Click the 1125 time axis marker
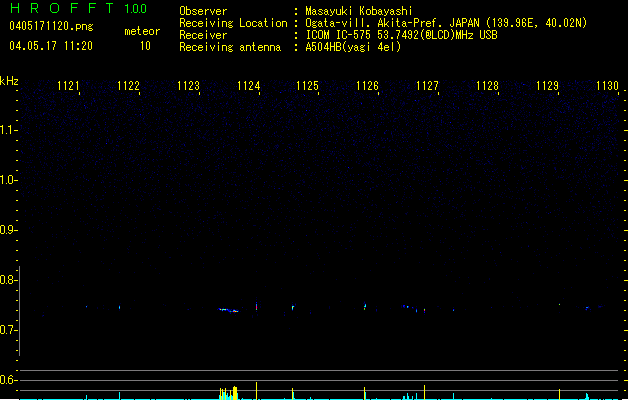This screenshot has height=400, width=629. [x=307, y=86]
